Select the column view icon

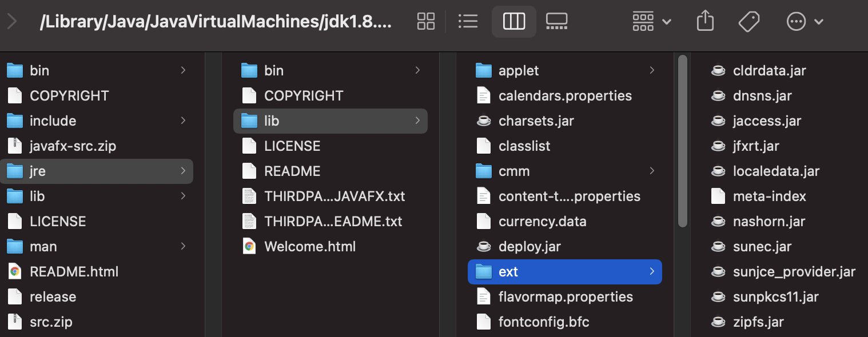click(513, 21)
